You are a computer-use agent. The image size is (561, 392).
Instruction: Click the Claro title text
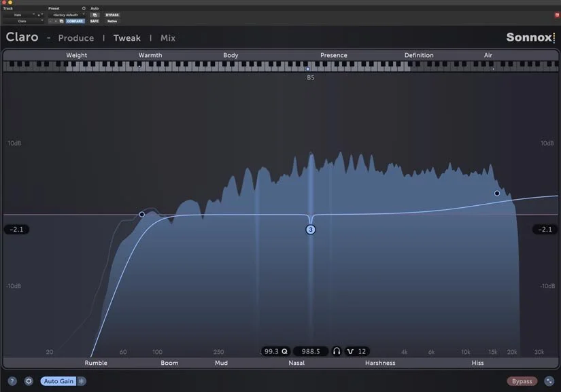pos(22,37)
